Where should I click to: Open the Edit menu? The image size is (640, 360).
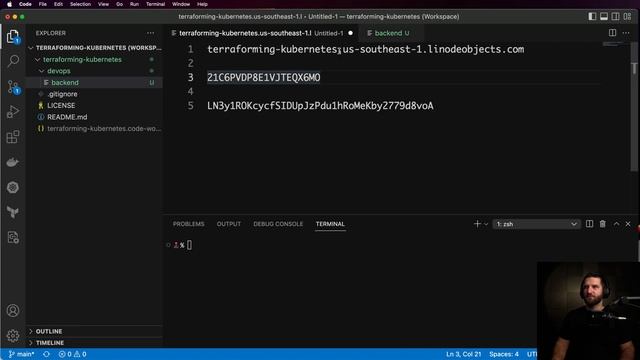tap(58, 4)
